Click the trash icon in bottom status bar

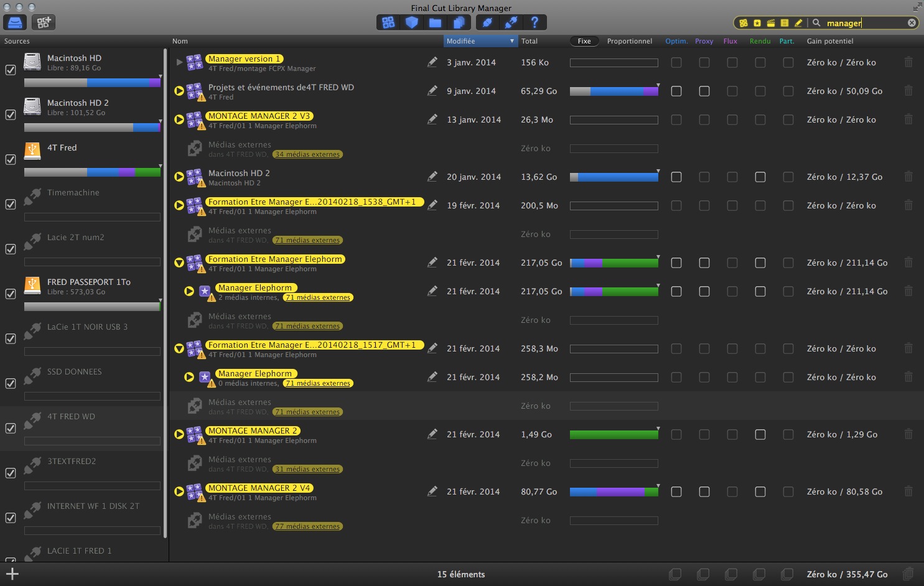pos(908,574)
